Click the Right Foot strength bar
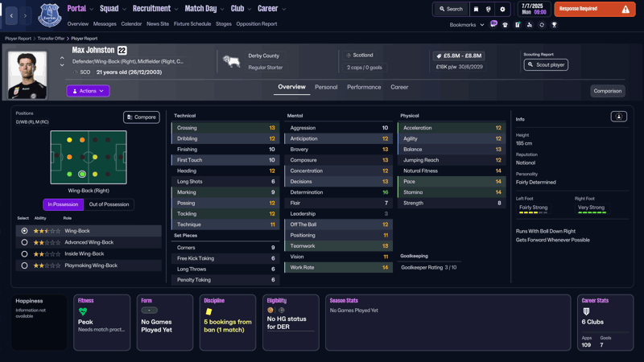Viewport: 644px width, 362px height. [592, 212]
